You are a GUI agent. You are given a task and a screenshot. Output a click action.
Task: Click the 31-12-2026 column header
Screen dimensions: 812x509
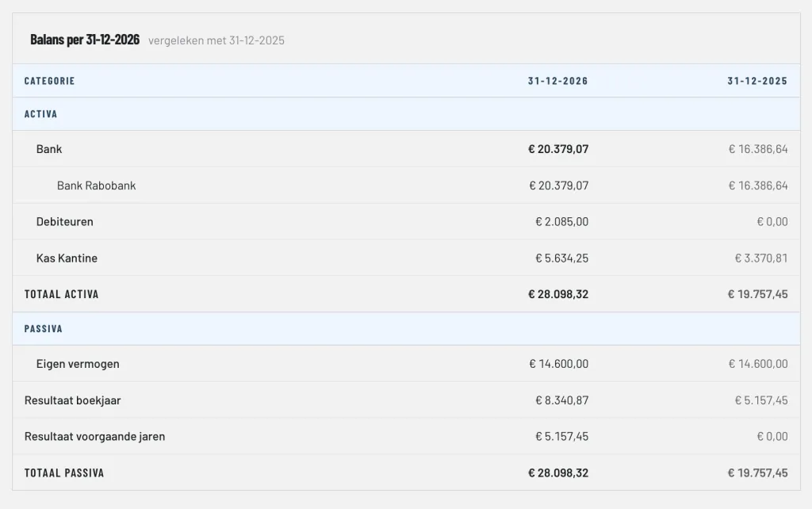click(557, 81)
